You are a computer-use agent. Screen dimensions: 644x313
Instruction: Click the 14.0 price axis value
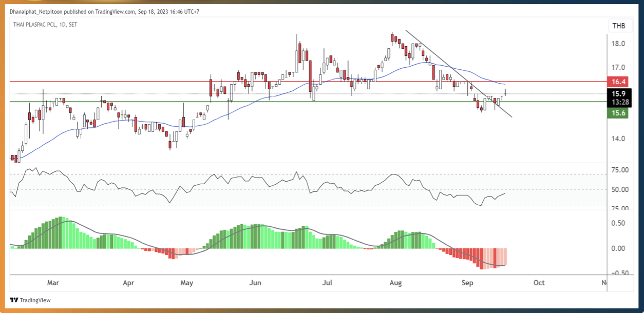(x=618, y=139)
